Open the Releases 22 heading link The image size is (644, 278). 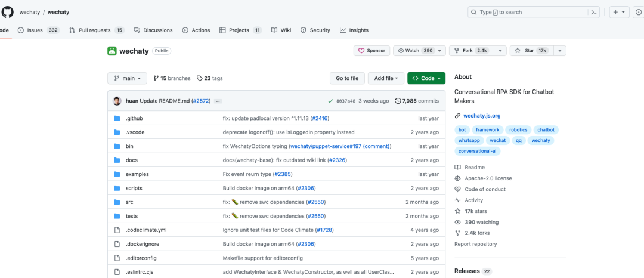(473, 271)
